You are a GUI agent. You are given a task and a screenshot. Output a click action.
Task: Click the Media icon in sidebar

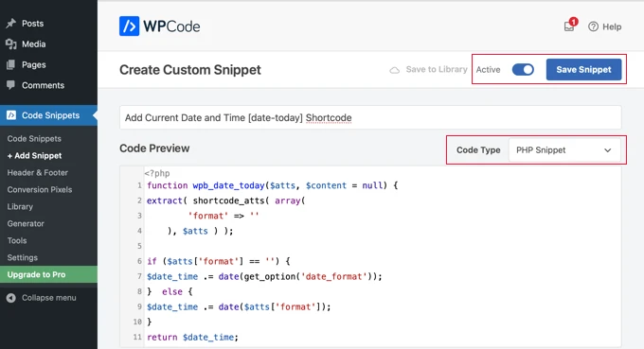tap(11, 44)
